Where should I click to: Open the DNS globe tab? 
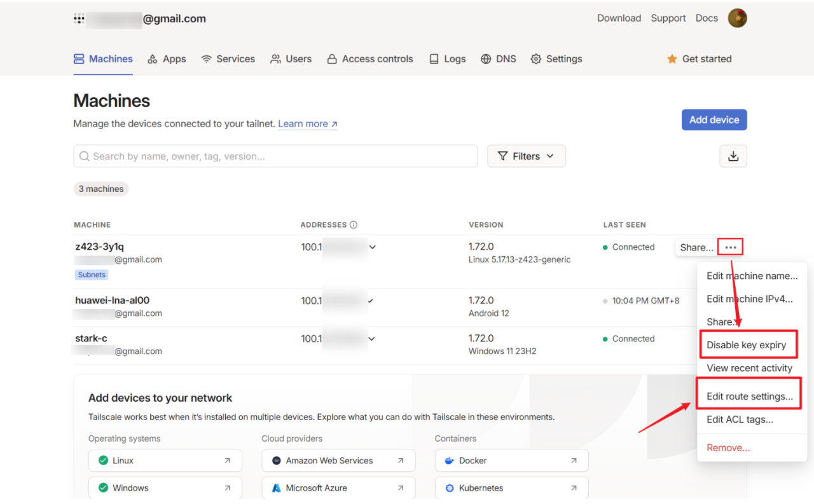(498, 59)
